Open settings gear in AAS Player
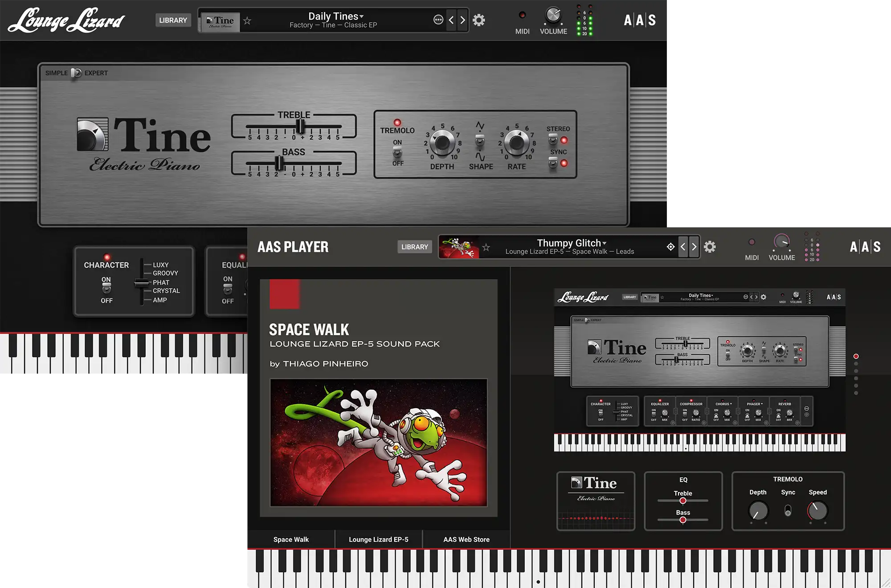 click(710, 246)
